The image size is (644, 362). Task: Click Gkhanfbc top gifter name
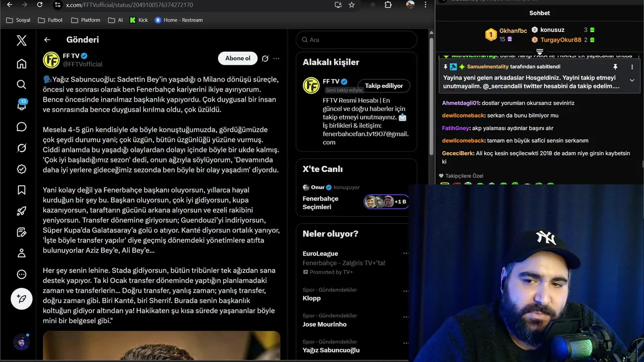513,31
